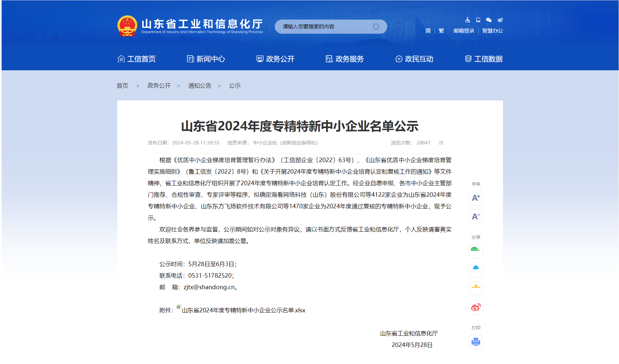The image size is (619, 364).
Task: Go to 政务公开 breadcrumb
Action: coord(159,86)
